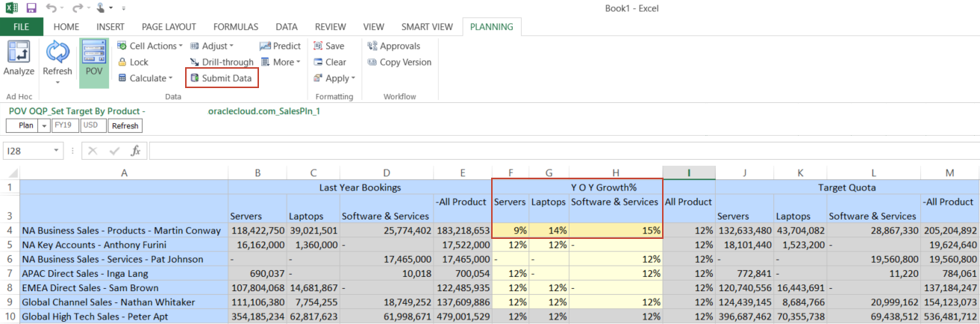Click Save in Formatting group
This screenshot has width=980, height=324.
pos(329,46)
